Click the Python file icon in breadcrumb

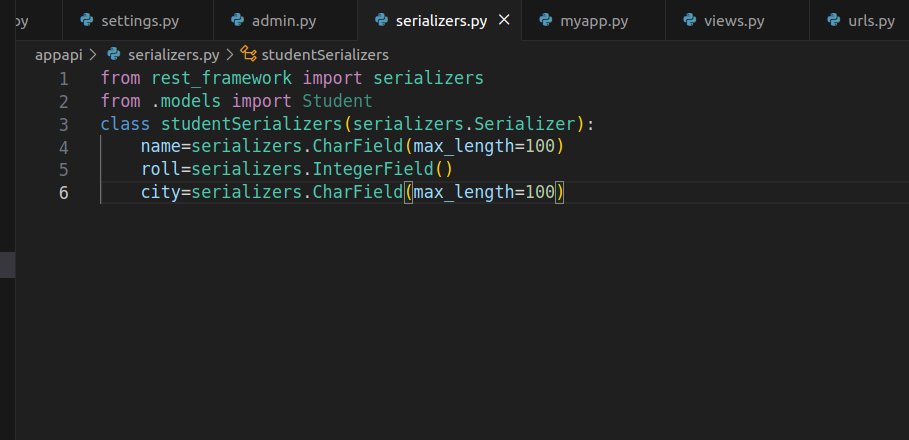(114, 54)
